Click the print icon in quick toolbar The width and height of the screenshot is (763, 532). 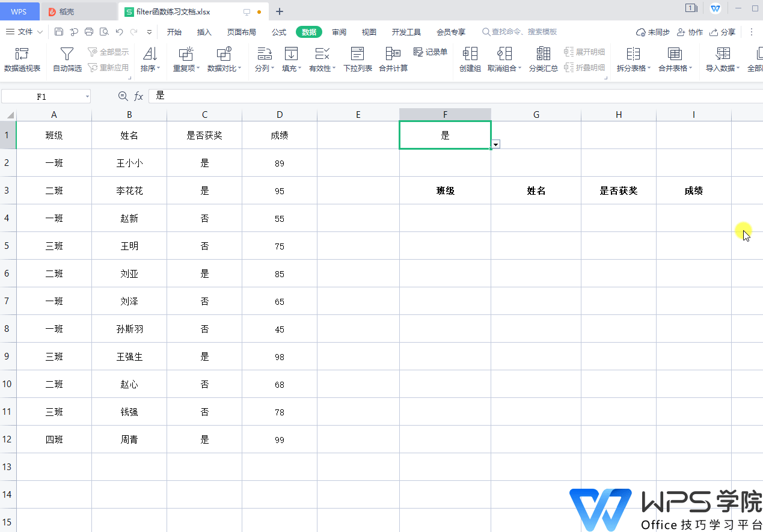(89, 32)
